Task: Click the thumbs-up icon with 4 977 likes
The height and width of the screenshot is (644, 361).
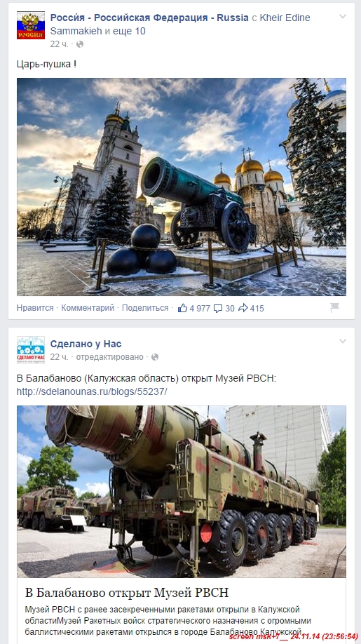Action: click(182, 308)
